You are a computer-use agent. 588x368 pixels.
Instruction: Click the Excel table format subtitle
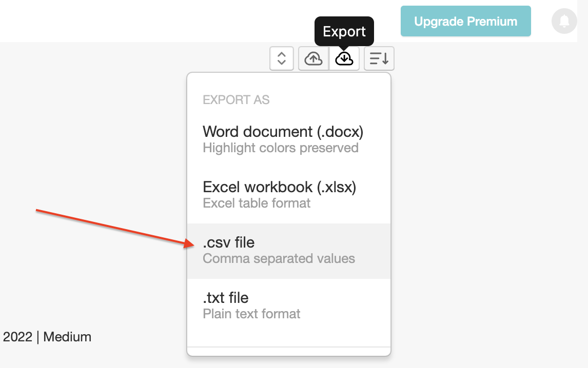(x=257, y=203)
